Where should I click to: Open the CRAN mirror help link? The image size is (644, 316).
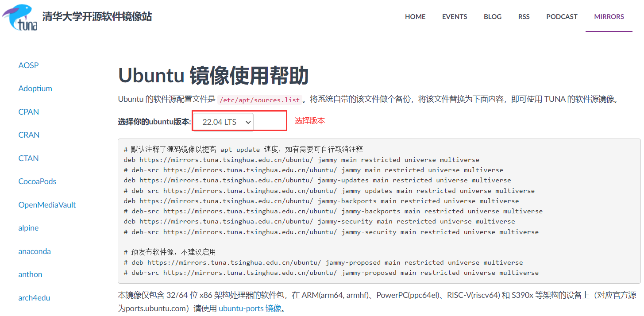(29, 135)
